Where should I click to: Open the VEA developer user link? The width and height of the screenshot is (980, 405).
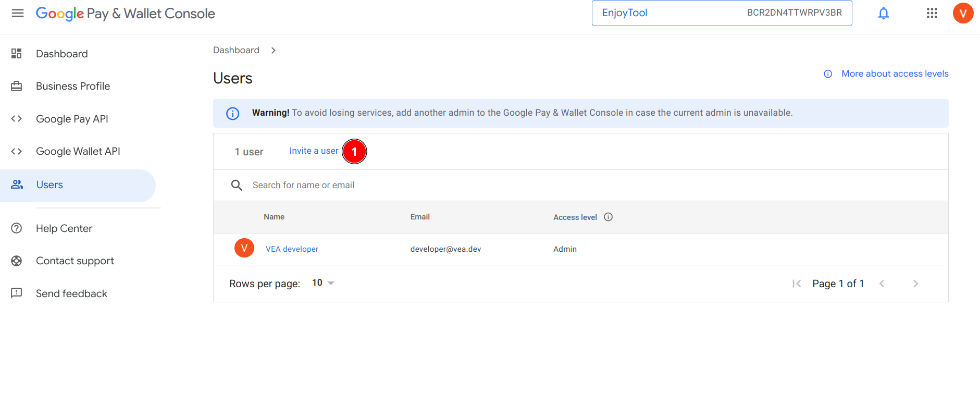[292, 249]
